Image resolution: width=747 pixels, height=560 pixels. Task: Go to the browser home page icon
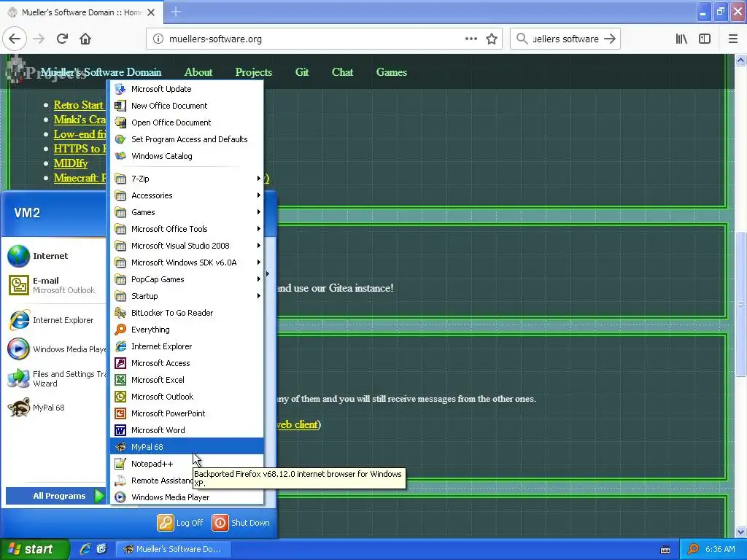click(x=85, y=39)
